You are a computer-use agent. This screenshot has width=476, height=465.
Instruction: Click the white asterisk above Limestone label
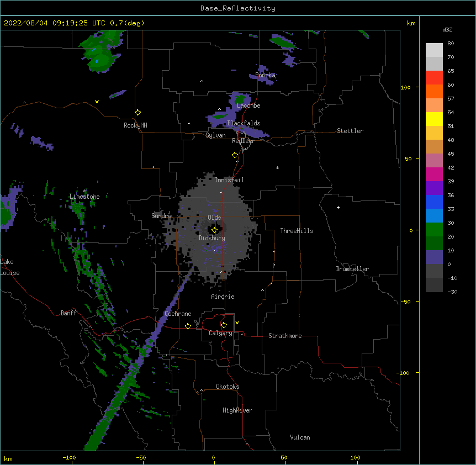(x=85, y=191)
